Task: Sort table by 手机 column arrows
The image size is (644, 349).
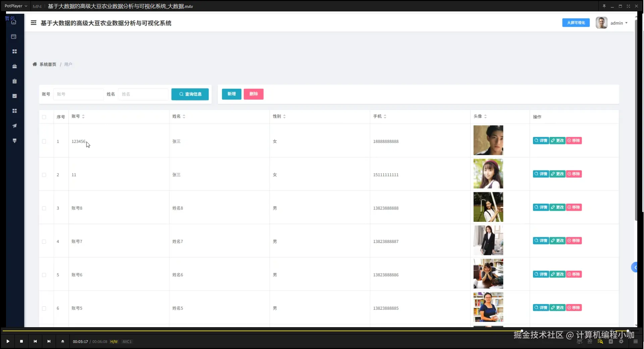Action: click(x=385, y=116)
